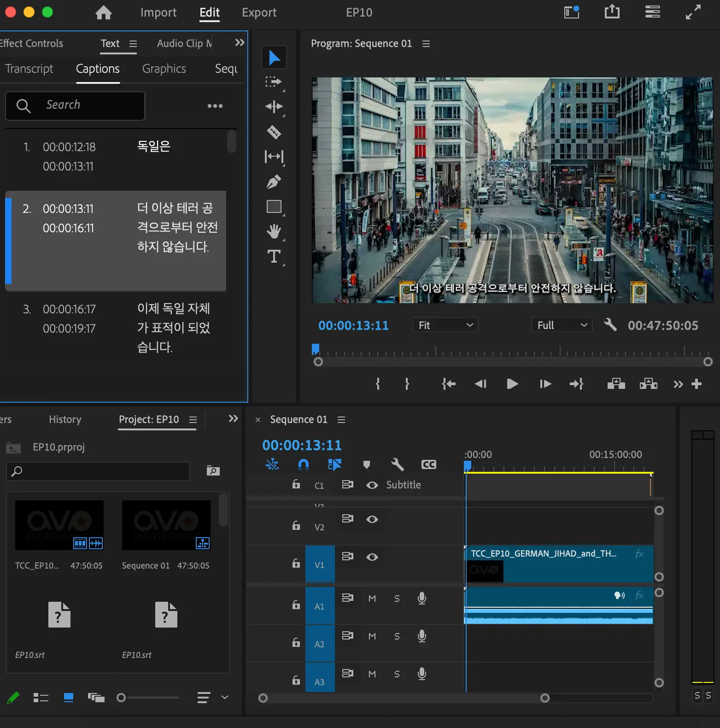Screen dimensions: 720x728
Task: Open the Fit zoom level dropdown
Action: (445, 325)
